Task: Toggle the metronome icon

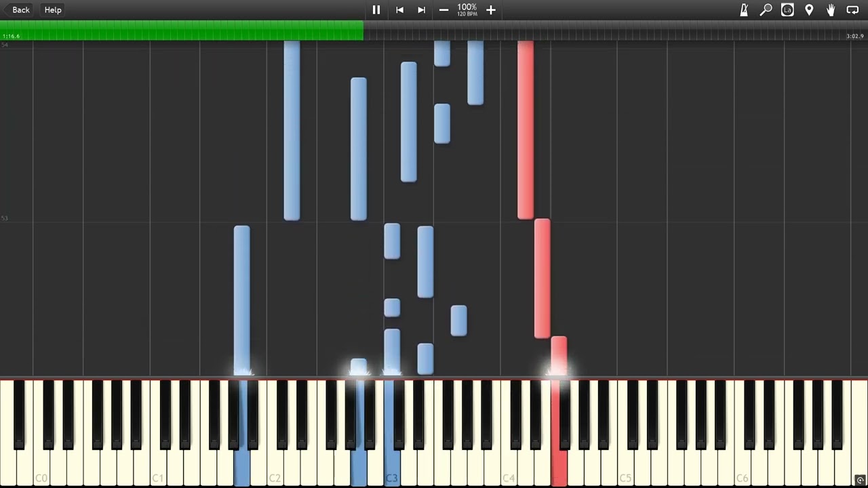Action: (744, 9)
